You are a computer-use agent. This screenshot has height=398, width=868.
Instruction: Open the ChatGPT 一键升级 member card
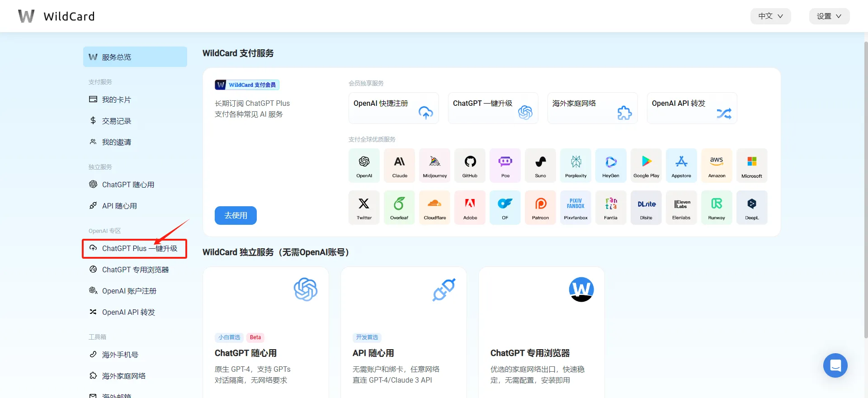(493, 108)
